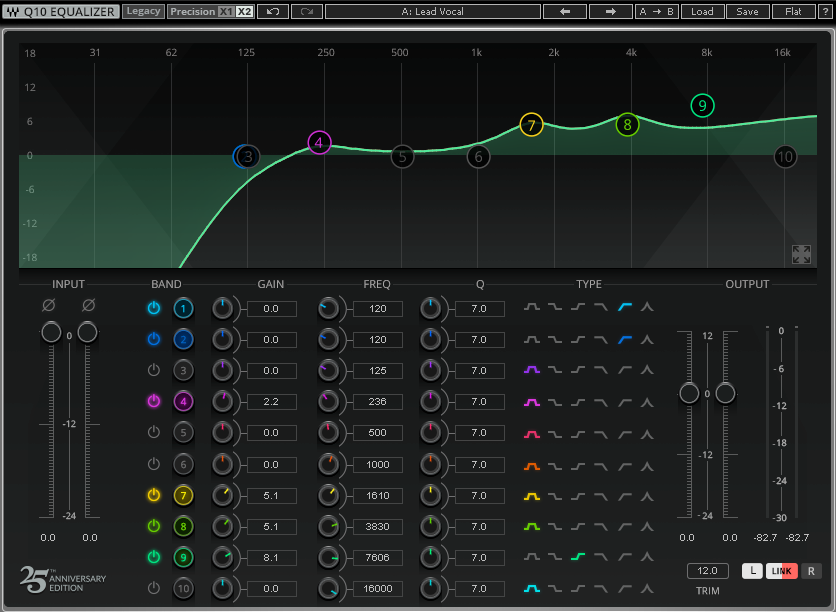The width and height of the screenshot is (836, 612).
Task: Select low-pass type for band 6
Action: 601,466
